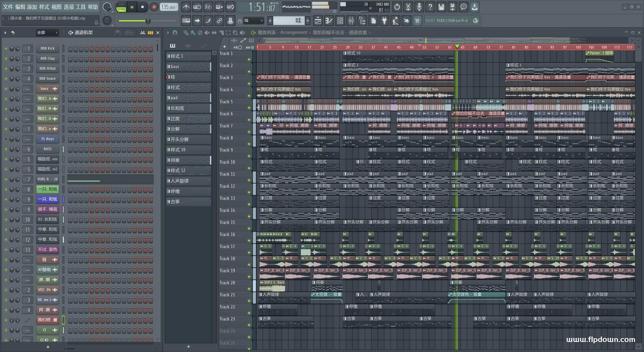Toggle the 808 Snare channel select LED
The height and width of the screenshot is (352, 644).
(63, 79)
